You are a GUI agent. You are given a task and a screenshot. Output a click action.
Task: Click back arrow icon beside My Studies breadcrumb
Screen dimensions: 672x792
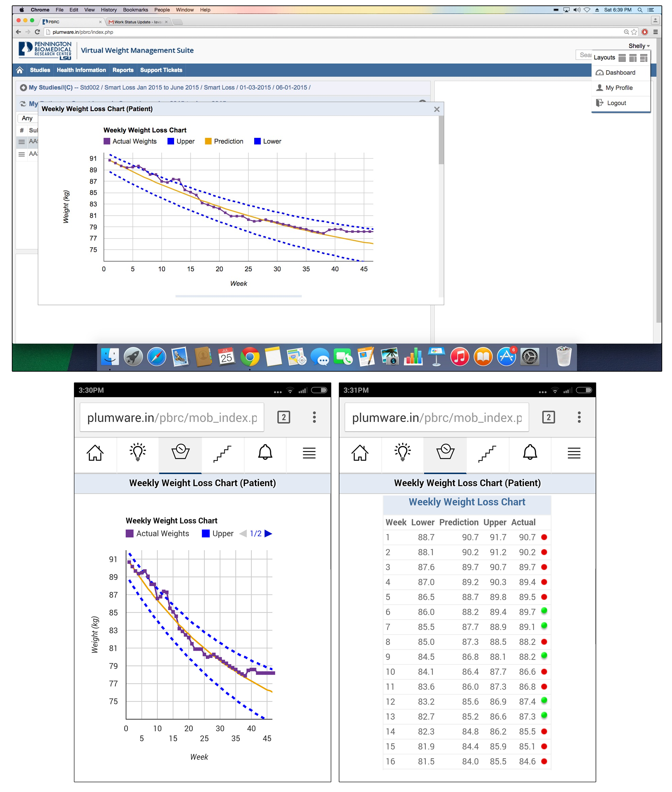coord(23,88)
